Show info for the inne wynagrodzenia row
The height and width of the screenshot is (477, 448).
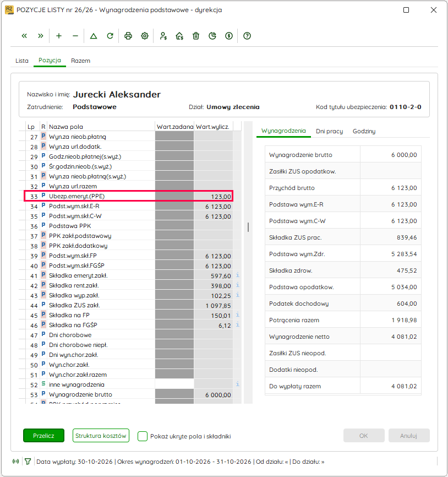pos(238,384)
